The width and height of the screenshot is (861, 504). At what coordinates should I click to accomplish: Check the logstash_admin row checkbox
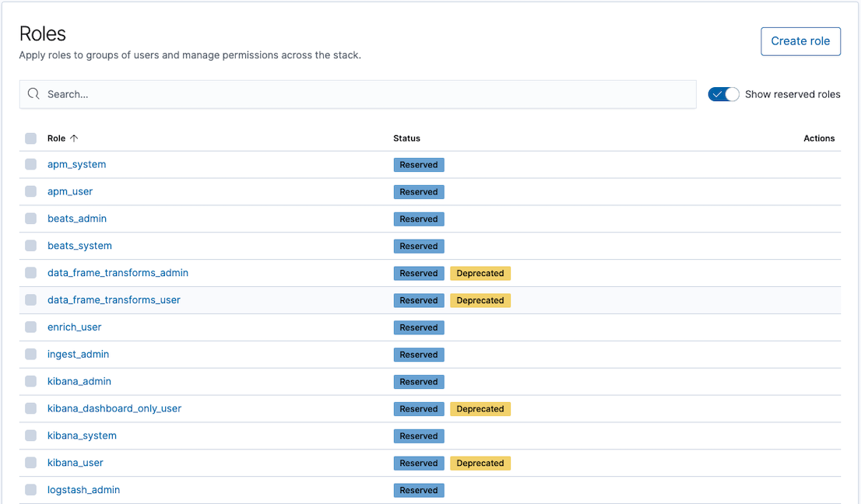click(30, 490)
